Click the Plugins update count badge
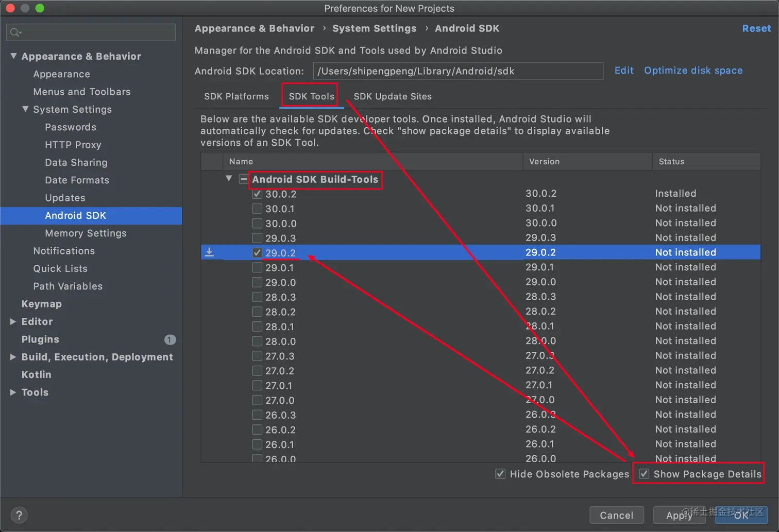Screen dimensions: 779x532 pyautogui.click(x=170, y=339)
